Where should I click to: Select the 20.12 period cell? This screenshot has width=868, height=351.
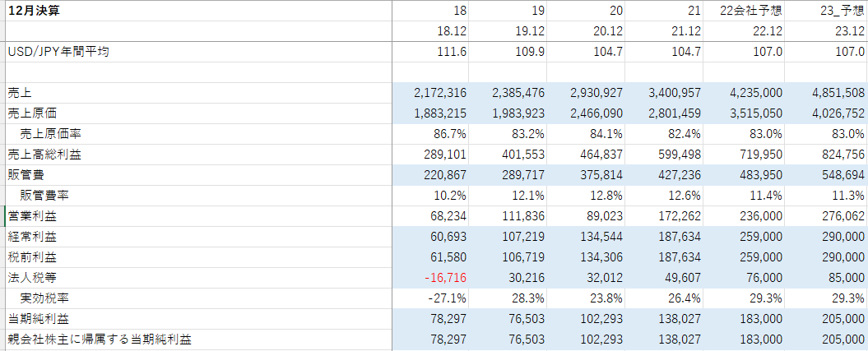point(586,31)
